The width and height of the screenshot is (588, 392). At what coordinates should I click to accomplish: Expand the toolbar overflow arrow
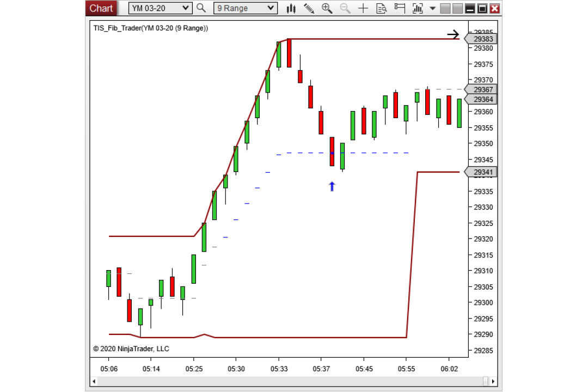coord(432,8)
